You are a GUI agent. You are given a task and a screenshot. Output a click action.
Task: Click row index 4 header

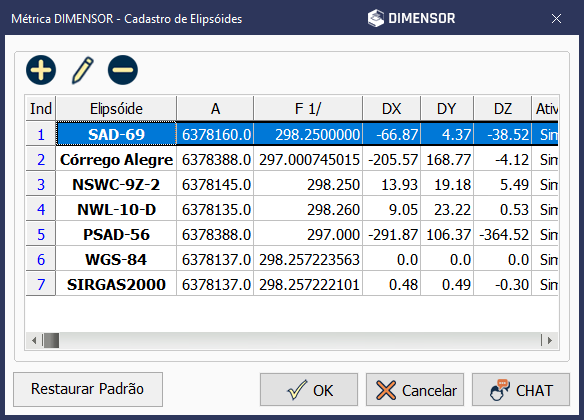click(41, 209)
